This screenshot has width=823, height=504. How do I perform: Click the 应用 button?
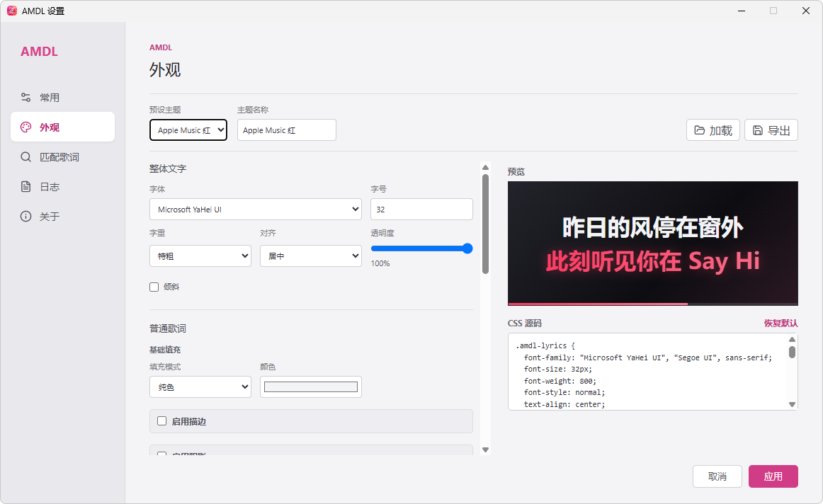tap(773, 476)
